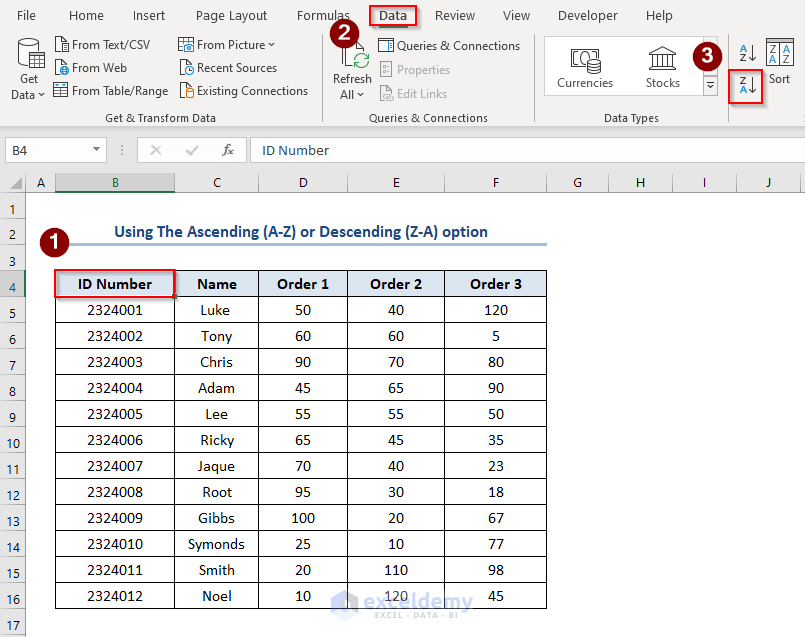Image resolution: width=805 pixels, height=637 pixels.
Task: Expand the Data Types gallery
Action: click(710, 86)
